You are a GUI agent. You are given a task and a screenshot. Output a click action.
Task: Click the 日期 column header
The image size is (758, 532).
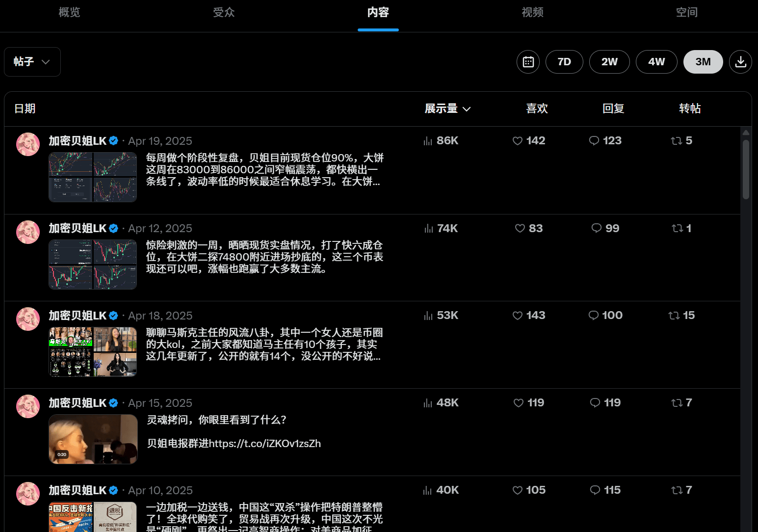click(x=25, y=108)
